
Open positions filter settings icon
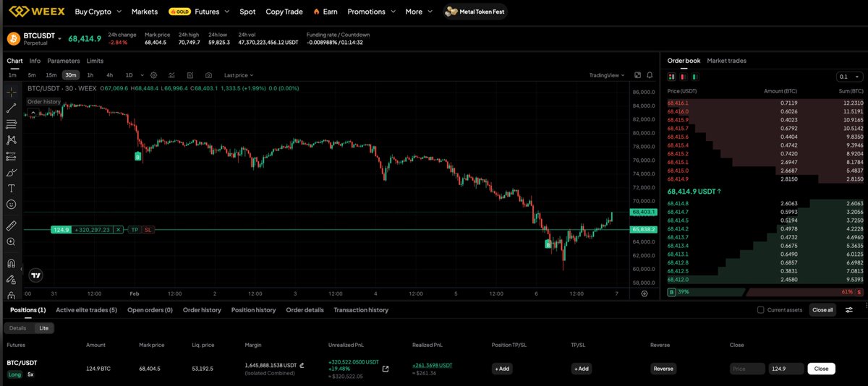(x=849, y=310)
